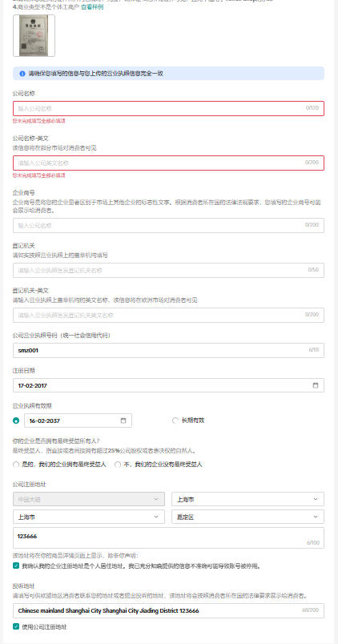This screenshot has height=644, width=338.
Task: Open calendar icon in 营业执照有效期 date field
Action: tap(123, 421)
